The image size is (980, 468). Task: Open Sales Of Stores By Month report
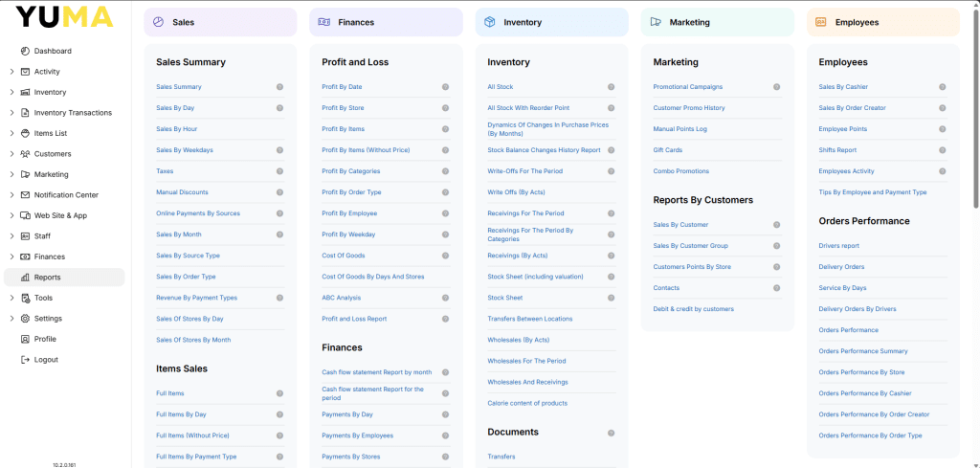click(x=193, y=340)
